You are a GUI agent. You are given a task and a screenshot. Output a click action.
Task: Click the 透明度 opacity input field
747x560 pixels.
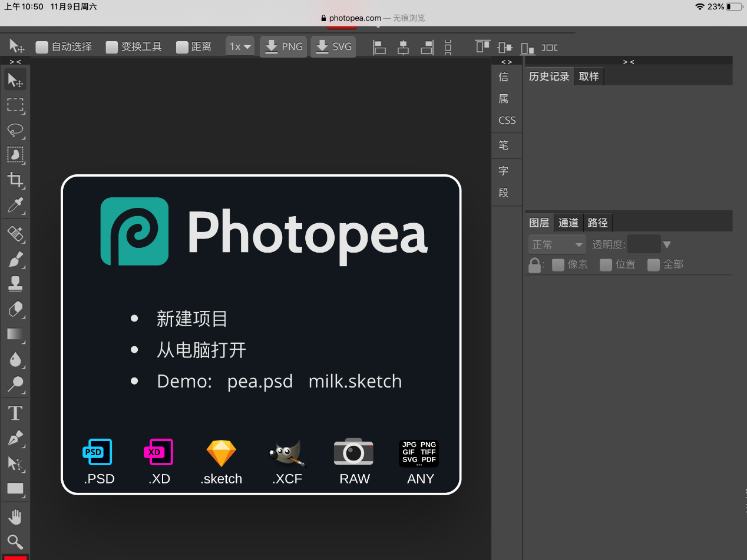pyautogui.click(x=644, y=244)
